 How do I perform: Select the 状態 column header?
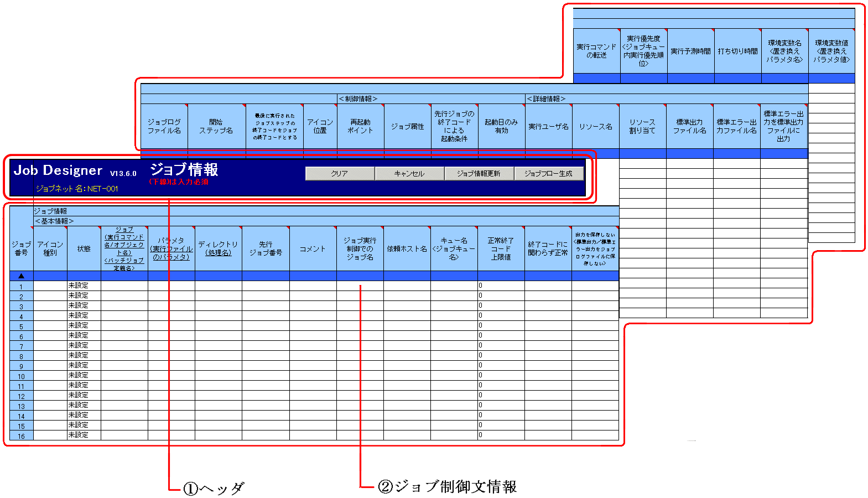[84, 248]
